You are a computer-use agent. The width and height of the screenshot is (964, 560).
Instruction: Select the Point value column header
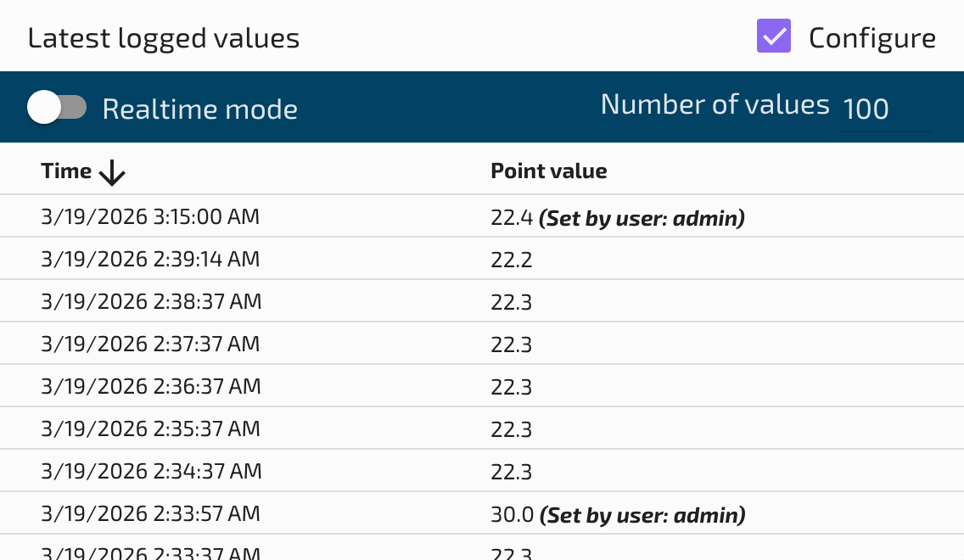[549, 171]
